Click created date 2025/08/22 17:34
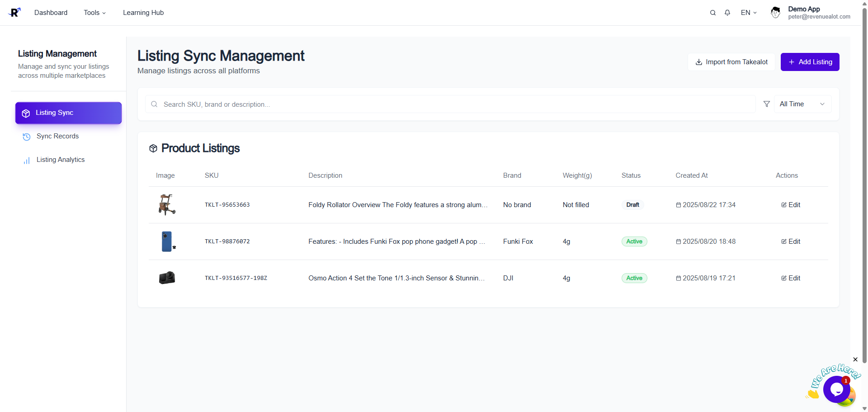This screenshot has height=412, width=868. 706,205
